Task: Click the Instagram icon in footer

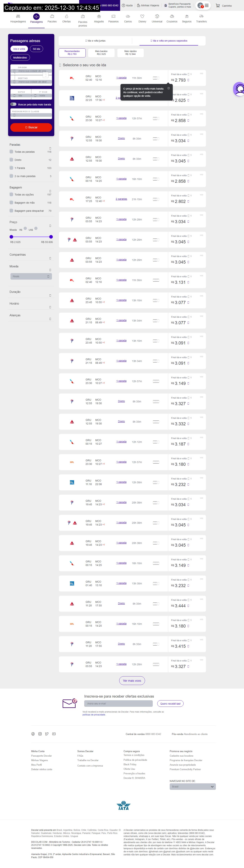Action: [x=40, y=734]
